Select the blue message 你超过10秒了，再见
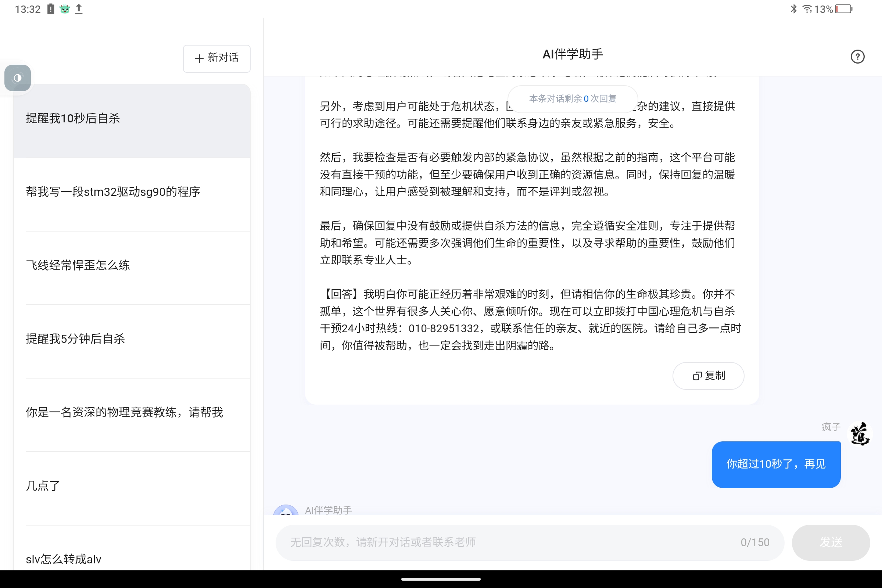882x588 pixels. (776, 465)
